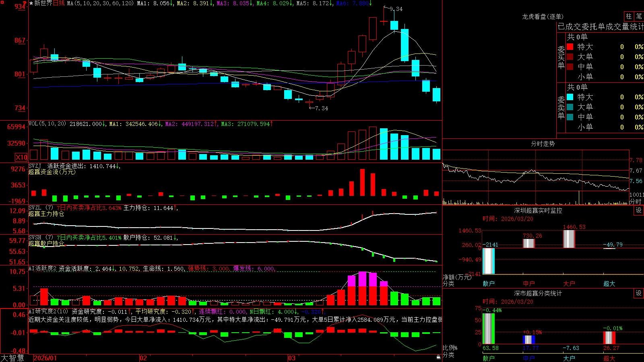Image resolution: width=644 pixels, height=362 pixels.
Task: Click the MA1: 8.056 value
Action: [155, 3]
